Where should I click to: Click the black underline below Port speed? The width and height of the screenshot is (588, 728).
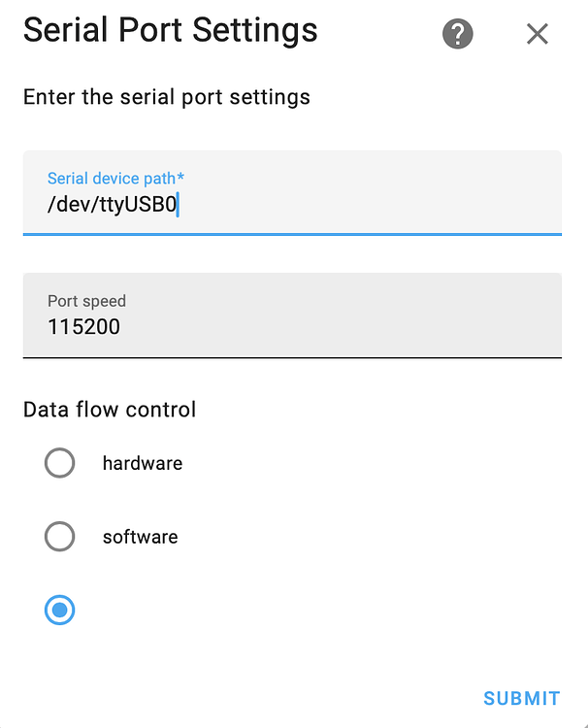[292, 357]
